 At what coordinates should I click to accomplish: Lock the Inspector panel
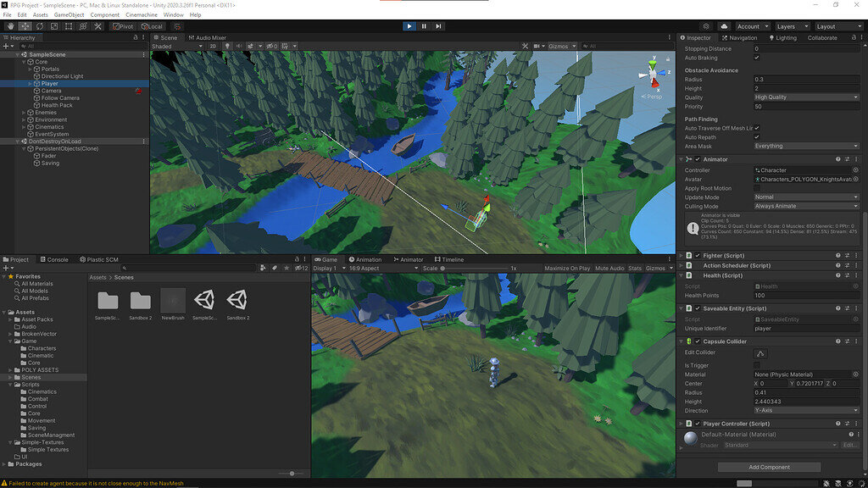click(x=854, y=37)
